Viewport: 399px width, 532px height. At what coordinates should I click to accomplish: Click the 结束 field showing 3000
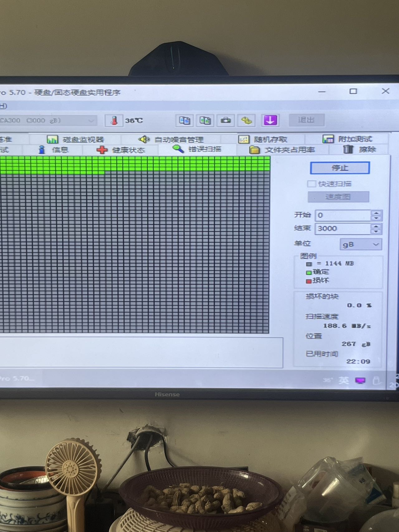[x=343, y=228]
